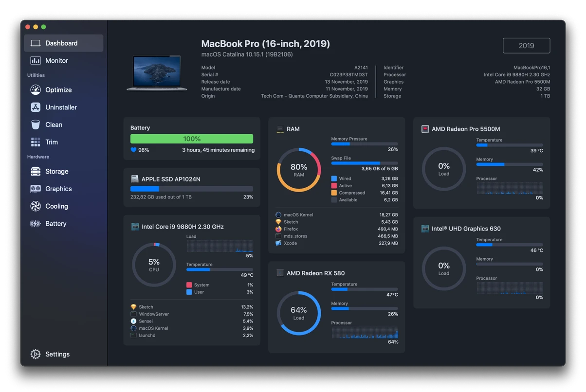Click the Radeon Pro 5500M Temperature bar
This screenshot has height=392, width=586.
point(510,145)
